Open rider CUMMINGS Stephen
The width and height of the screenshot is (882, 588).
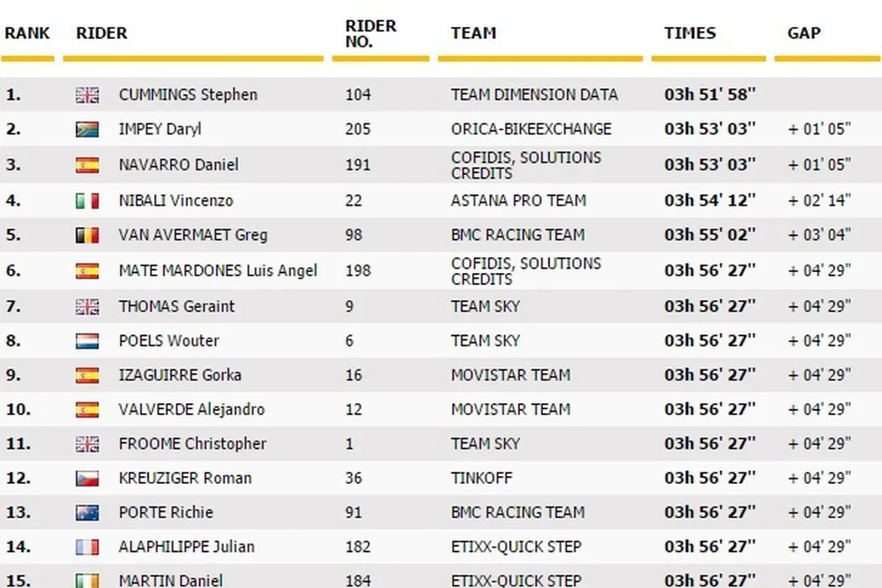[188, 95]
